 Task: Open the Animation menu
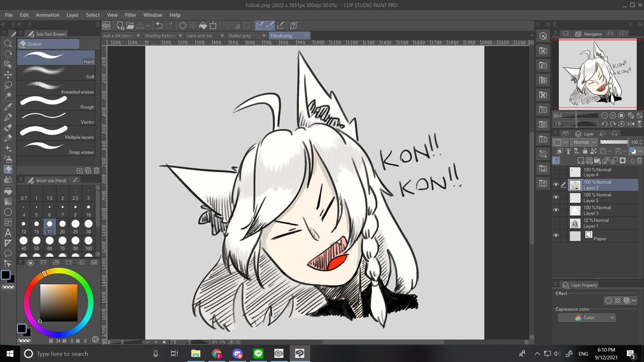(48, 15)
